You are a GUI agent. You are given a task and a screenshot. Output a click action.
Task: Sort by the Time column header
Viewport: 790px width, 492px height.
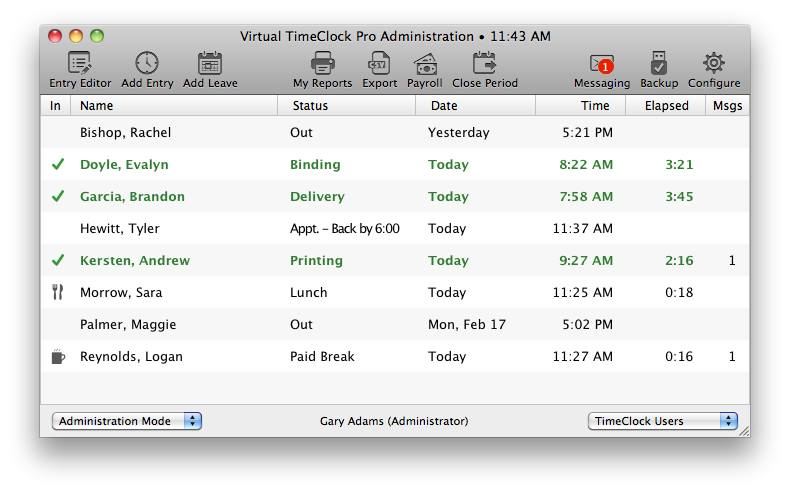[x=580, y=106]
